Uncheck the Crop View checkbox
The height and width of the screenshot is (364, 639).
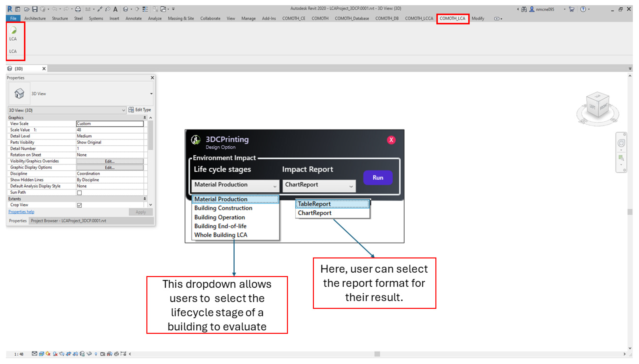[79, 205]
